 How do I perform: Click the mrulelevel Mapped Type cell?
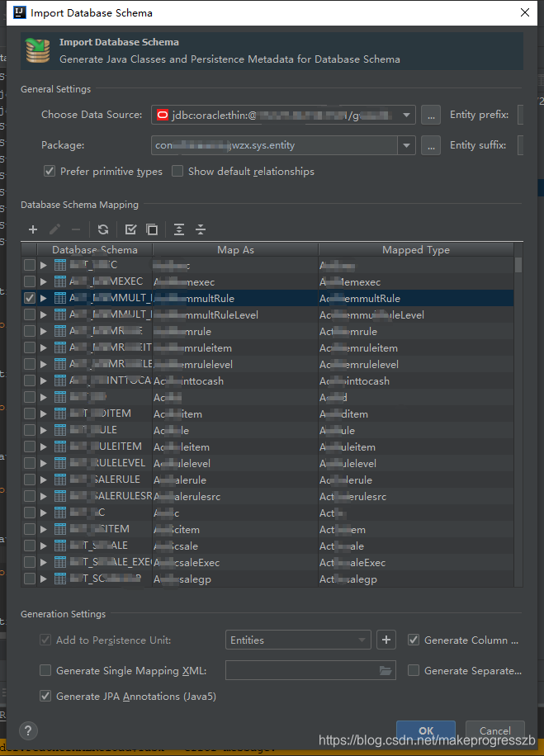[x=416, y=364]
